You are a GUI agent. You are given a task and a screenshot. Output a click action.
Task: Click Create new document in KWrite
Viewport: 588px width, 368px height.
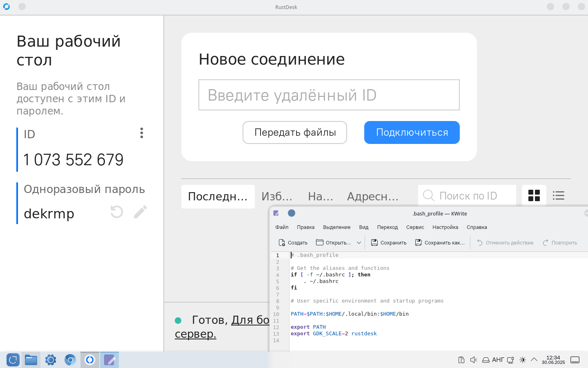pos(293,242)
